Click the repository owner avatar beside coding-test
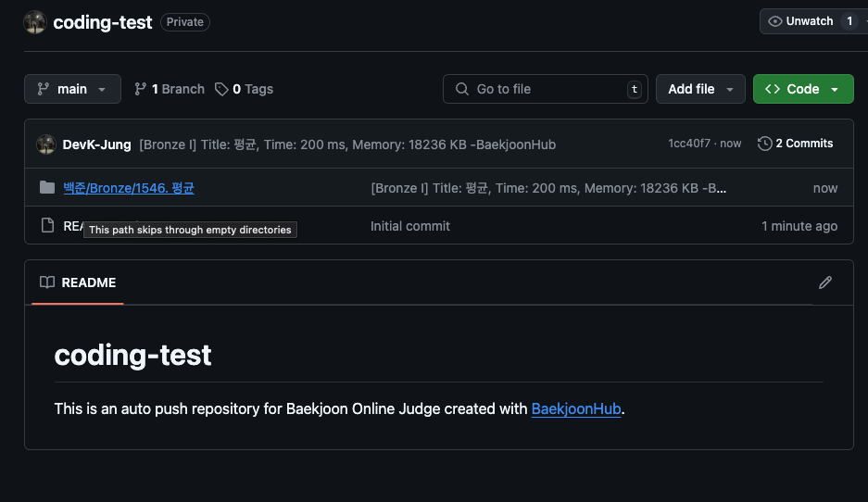This screenshot has height=502, width=868. click(35, 22)
